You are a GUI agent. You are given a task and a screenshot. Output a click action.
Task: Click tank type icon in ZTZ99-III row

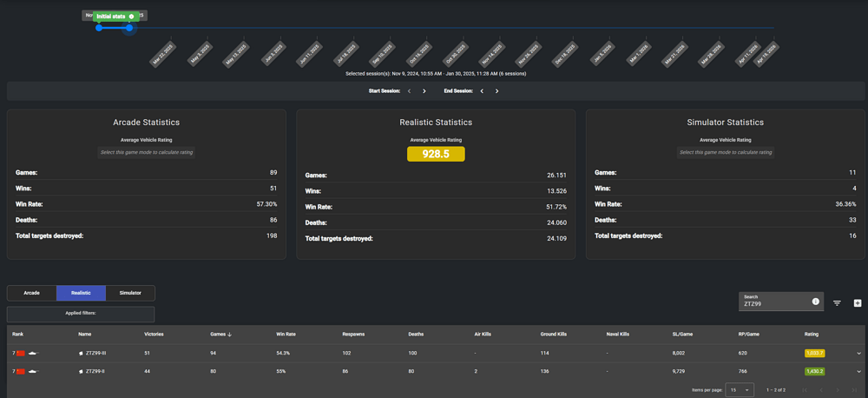[33, 353]
